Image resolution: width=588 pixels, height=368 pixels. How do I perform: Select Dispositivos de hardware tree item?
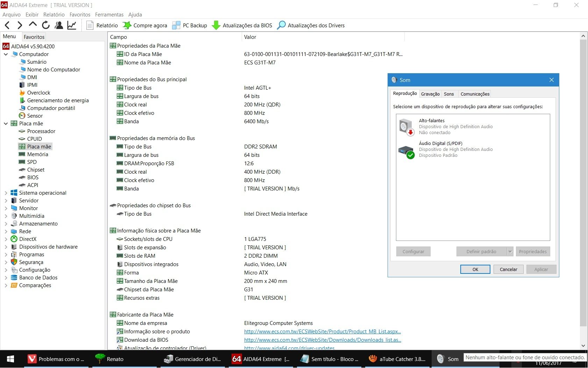(x=44, y=247)
